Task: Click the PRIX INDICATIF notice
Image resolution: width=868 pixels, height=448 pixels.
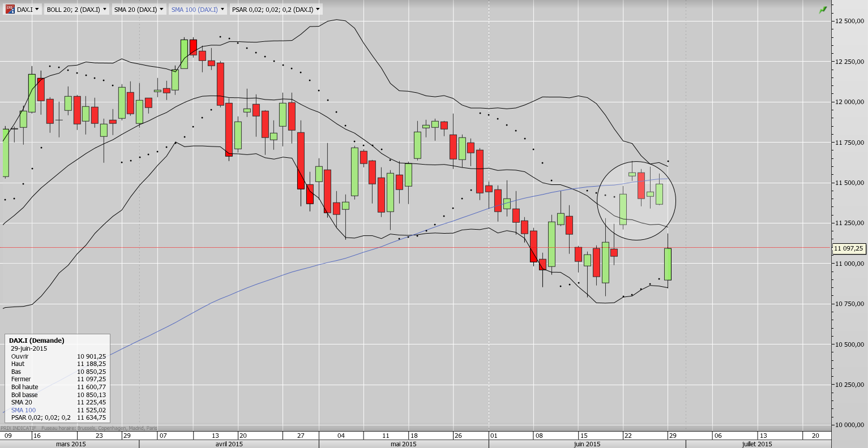Action: pos(18,428)
